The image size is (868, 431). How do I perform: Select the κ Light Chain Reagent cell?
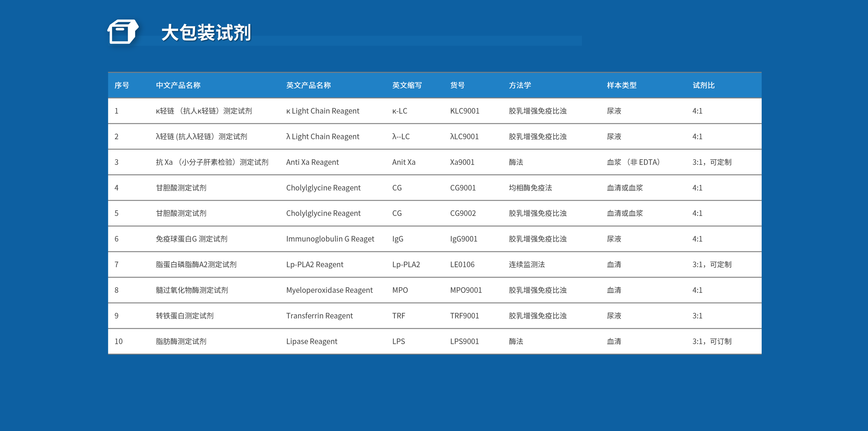(x=323, y=111)
